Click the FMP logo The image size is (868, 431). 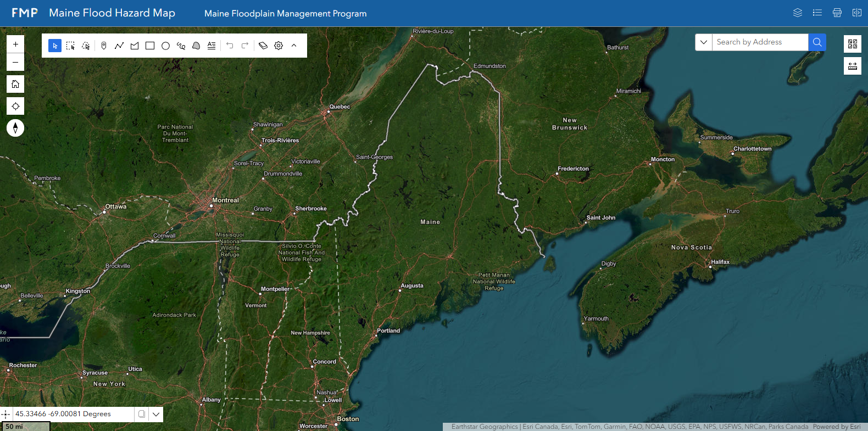(x=25, y=13)
